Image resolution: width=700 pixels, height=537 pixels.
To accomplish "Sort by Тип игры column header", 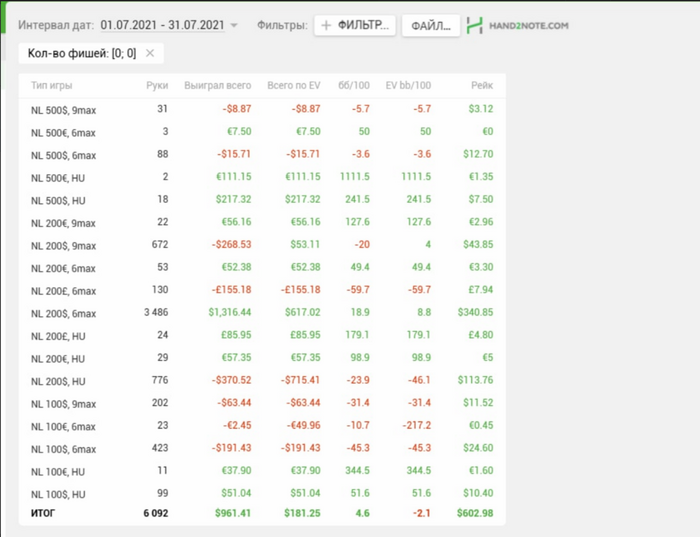I will (51, 85).
